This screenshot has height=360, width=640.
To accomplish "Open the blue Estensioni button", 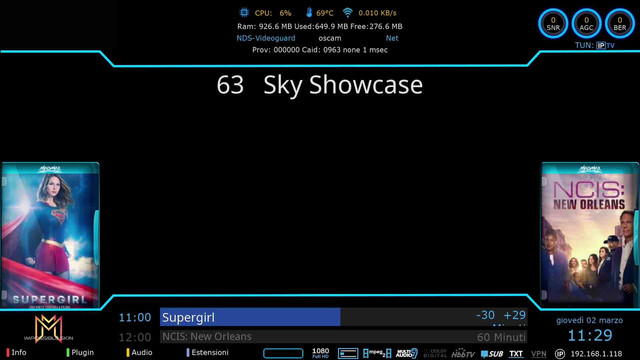I will pyautogui.click(x=207, y=353).
